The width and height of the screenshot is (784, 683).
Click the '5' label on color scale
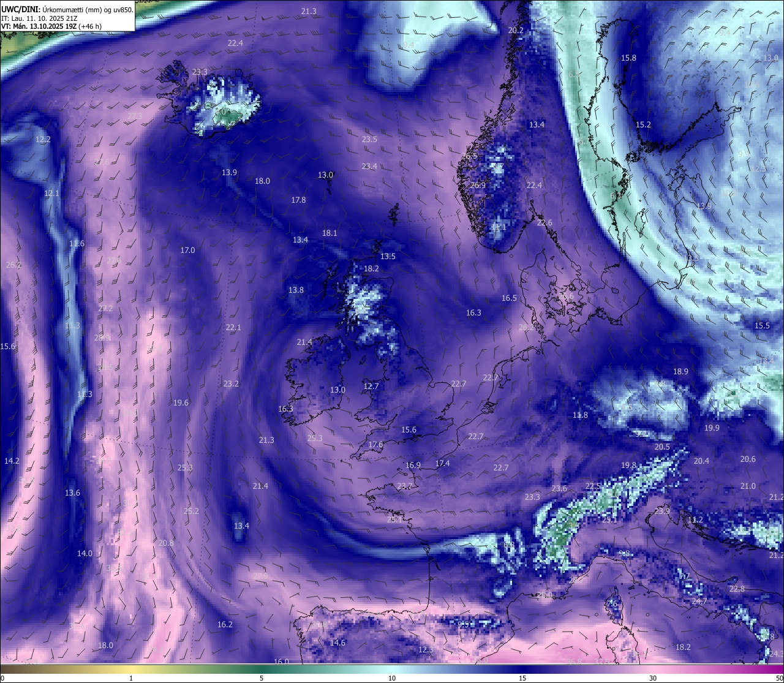[262, 678]
